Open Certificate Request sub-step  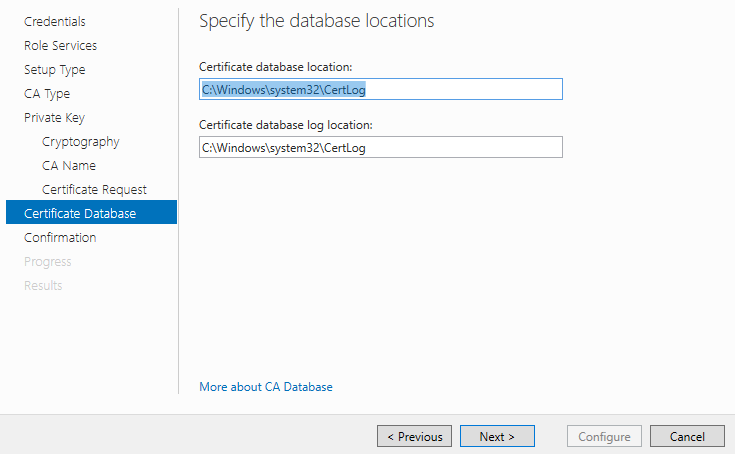(x=94, y=189)
